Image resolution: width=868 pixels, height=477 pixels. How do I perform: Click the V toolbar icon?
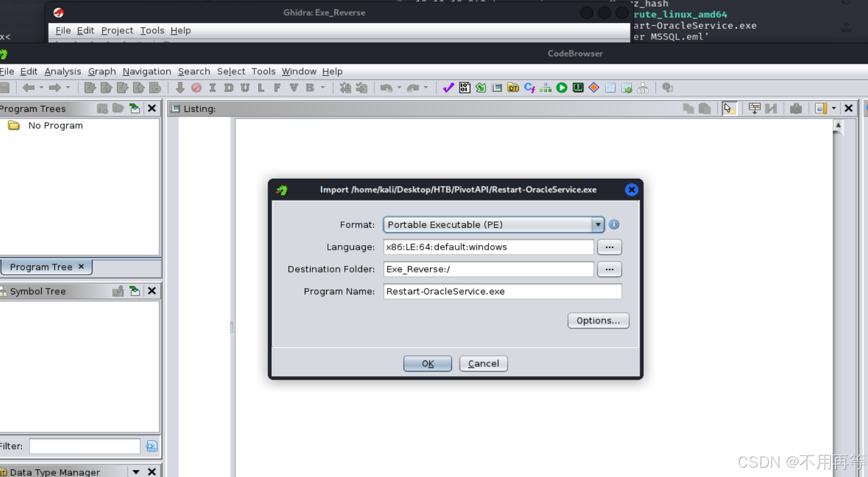point(294,88)
